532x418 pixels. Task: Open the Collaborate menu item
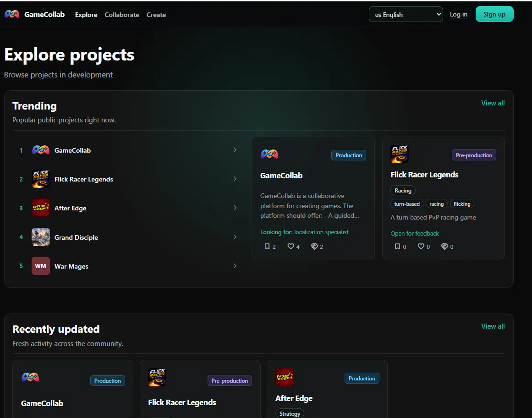[122, 15]
